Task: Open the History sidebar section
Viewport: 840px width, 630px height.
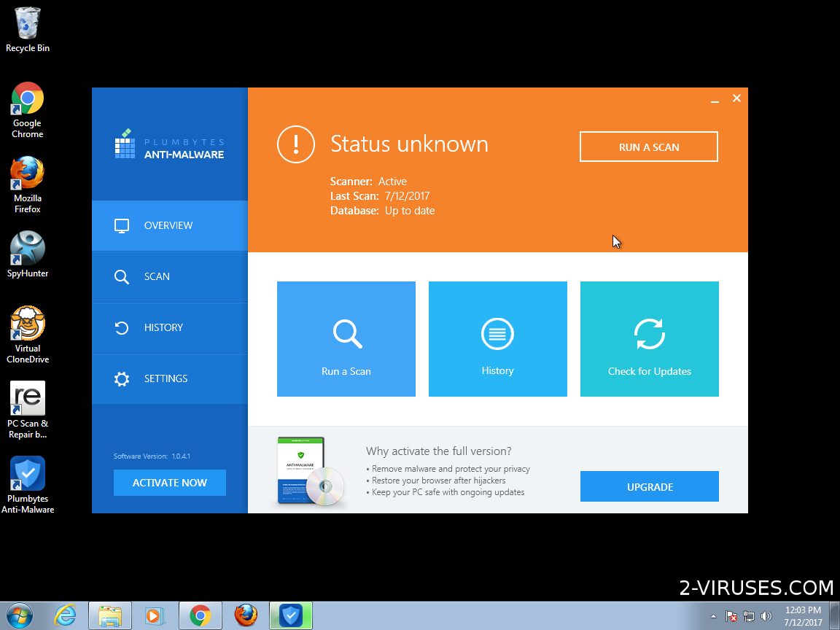Action: pyautogui.click(x=163, y=327)
